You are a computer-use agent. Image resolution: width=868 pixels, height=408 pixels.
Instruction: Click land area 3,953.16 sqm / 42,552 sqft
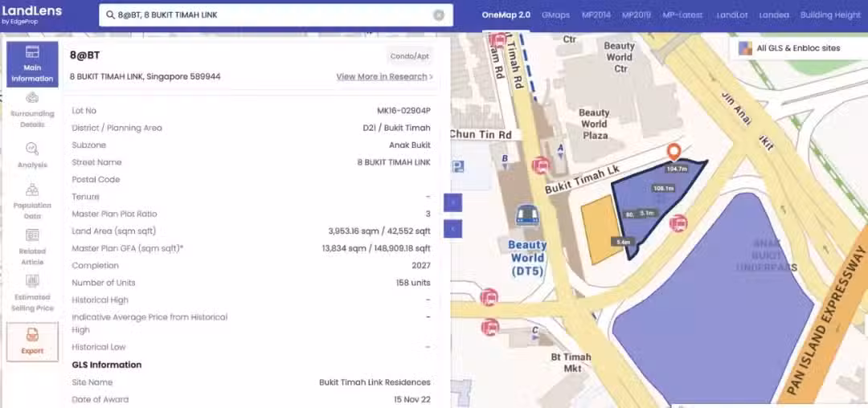point(379,231)
